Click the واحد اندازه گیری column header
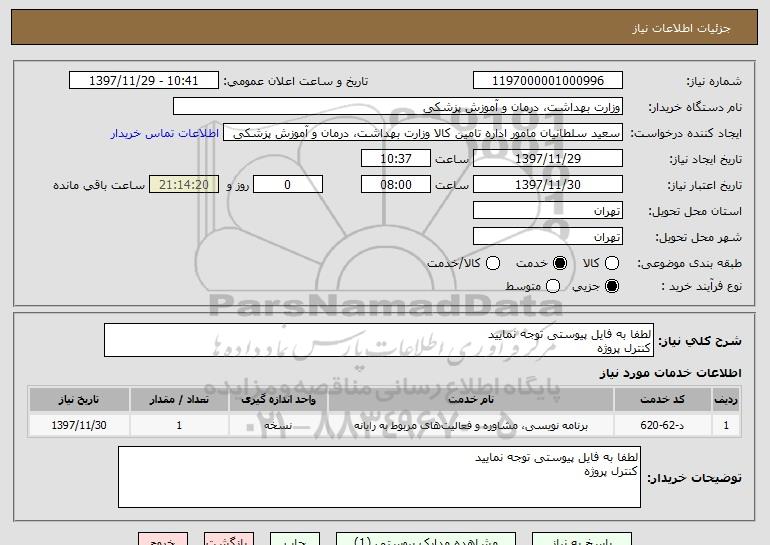 point(278,400)
